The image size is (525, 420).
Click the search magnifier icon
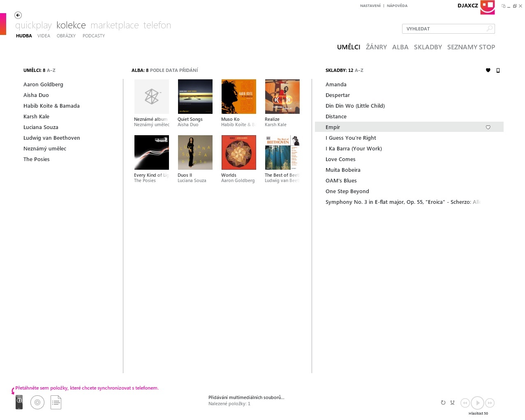coord(489,29)
